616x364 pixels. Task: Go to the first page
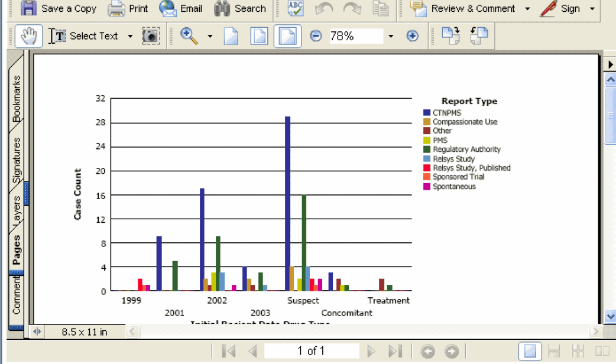[x=229, y=351]
